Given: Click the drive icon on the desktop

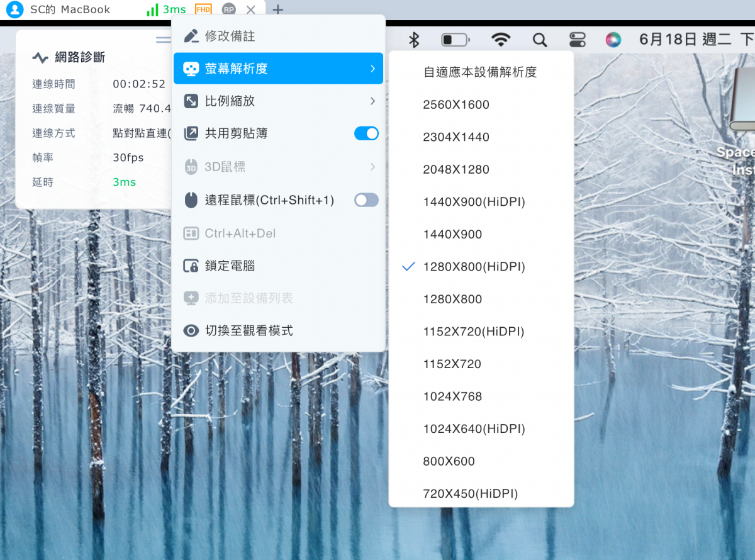Looking at the screenshot, I should (743, 99).
